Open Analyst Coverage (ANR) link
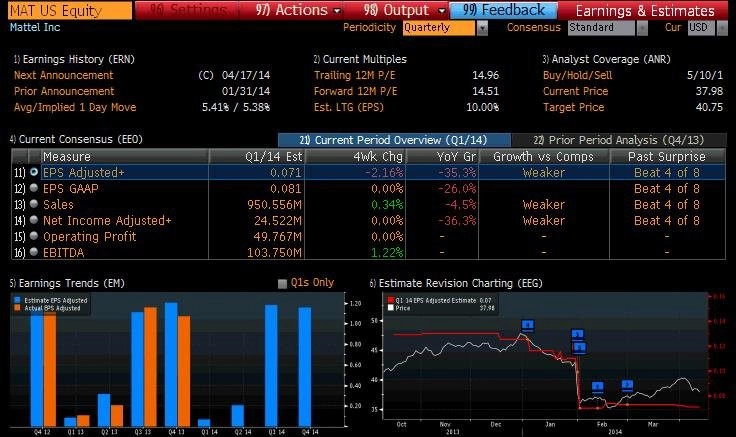 coord(606,59)
